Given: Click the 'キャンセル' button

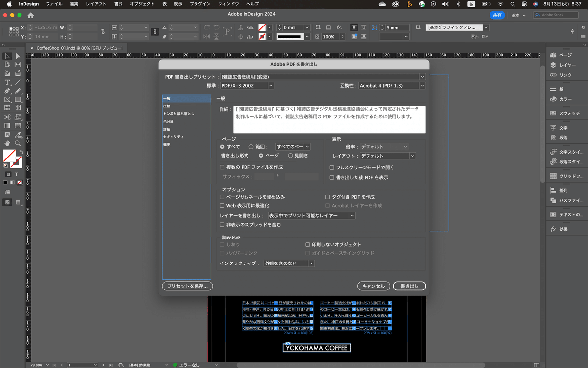Looking at the screenshot, I should click(374, 286).
